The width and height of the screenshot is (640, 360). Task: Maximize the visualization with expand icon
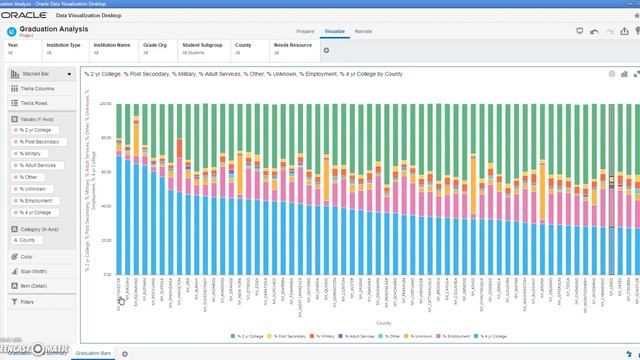[636, 74]
